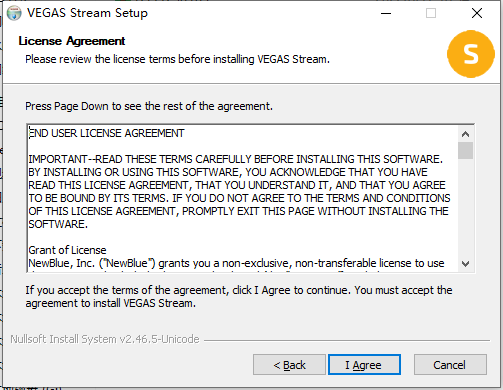The image size is (503, 390).
Task: Place cursor on Grant of License line
Action: click(x=67, y=250)
